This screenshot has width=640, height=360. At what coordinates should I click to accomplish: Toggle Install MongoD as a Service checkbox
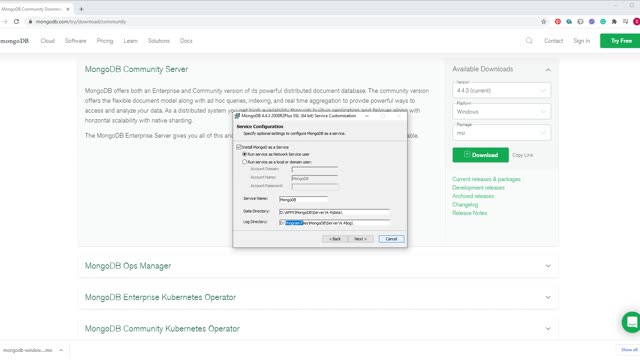[x=239, y=147]
